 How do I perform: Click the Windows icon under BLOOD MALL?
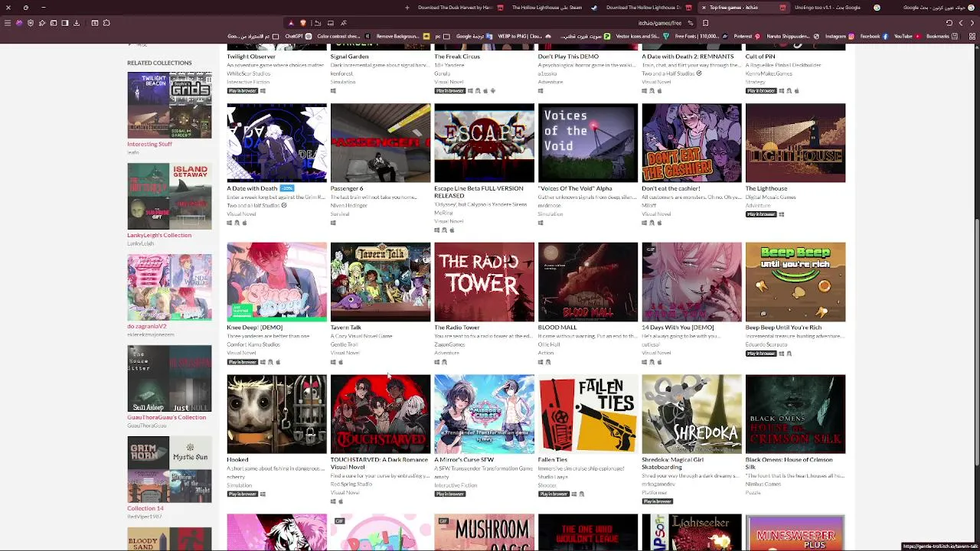click(541, 362)
